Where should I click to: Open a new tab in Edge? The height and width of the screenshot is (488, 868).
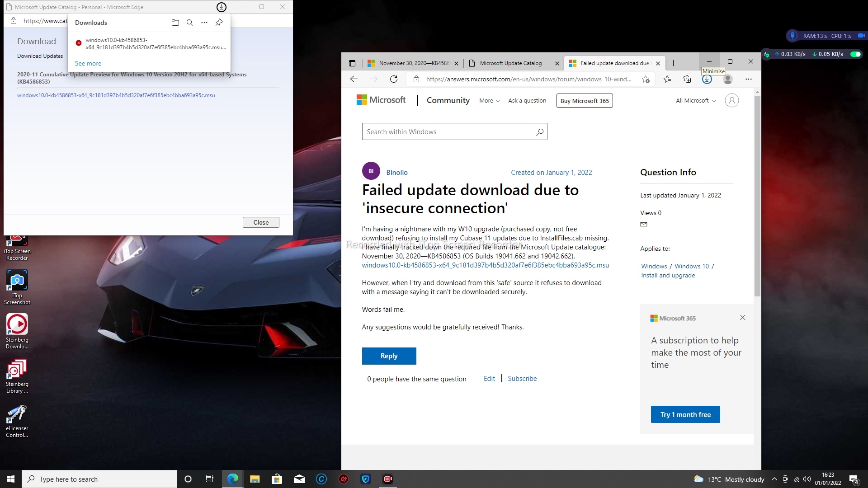pyautogui.click(x=673, y=63)
